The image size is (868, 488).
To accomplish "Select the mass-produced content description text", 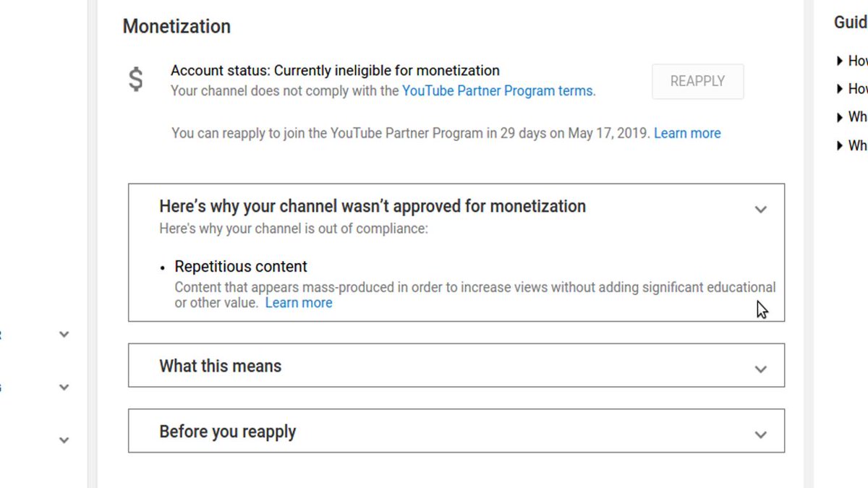I will pos(475,295).
